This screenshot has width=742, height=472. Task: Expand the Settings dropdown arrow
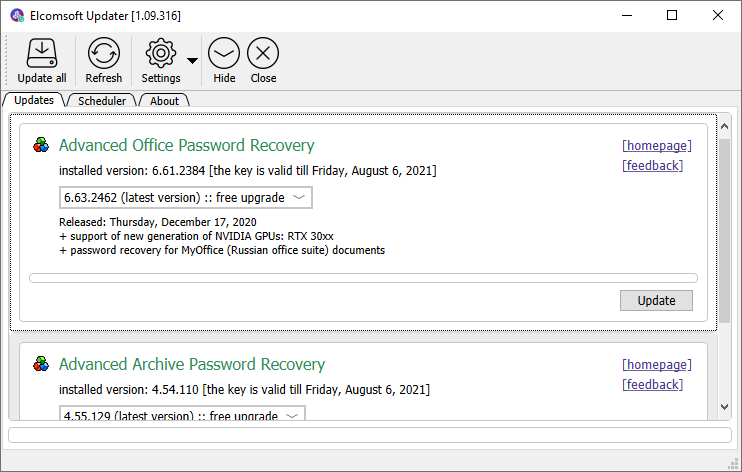coord(192,60)
